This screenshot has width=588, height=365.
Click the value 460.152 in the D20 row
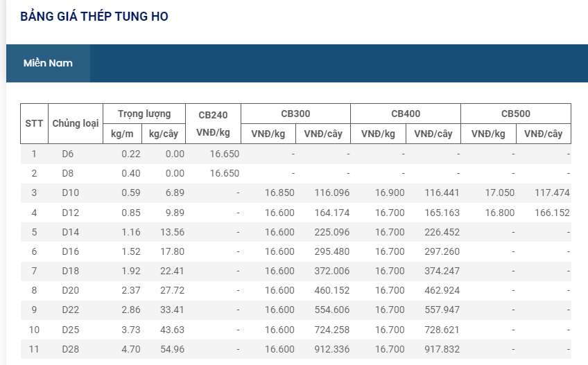(x=332, y=290)
